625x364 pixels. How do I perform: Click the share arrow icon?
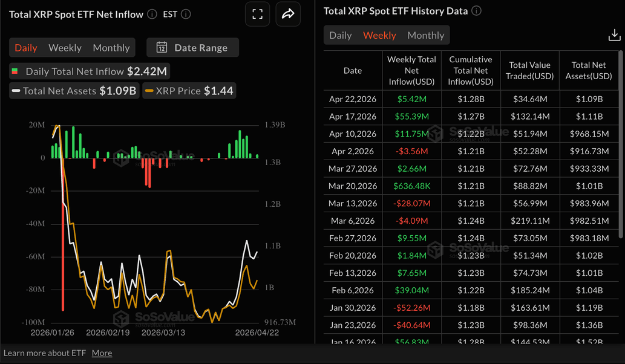(x=288, y=14)
